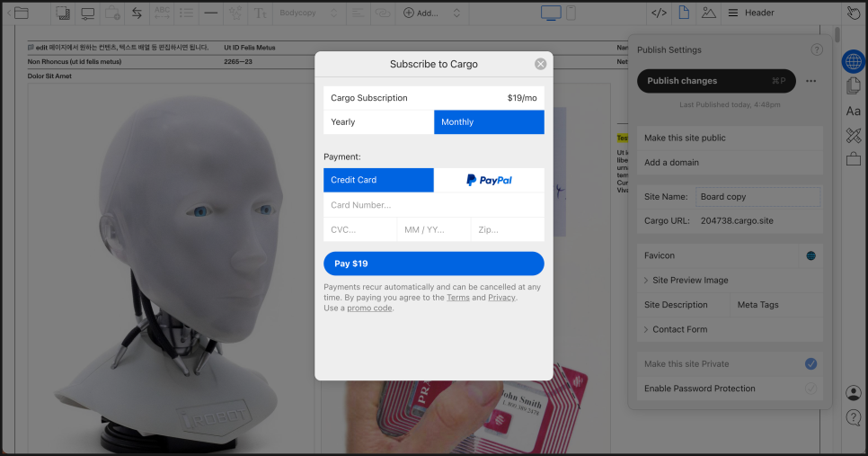Click the ABC letter-spacing icon
The image size is (868, 456).
coord(162,13)
